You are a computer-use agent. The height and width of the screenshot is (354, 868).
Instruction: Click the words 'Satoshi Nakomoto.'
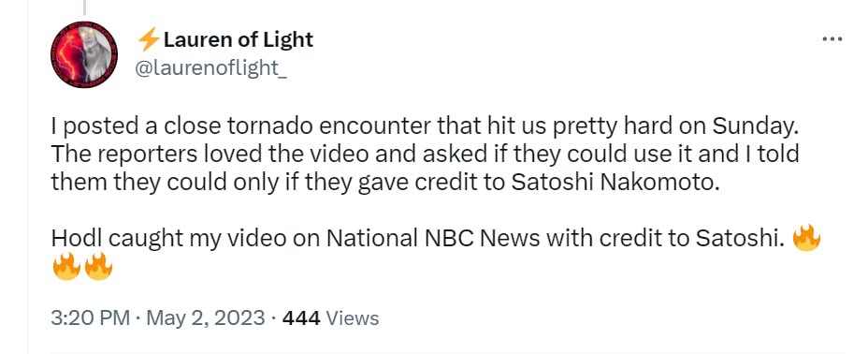(617, 181)
